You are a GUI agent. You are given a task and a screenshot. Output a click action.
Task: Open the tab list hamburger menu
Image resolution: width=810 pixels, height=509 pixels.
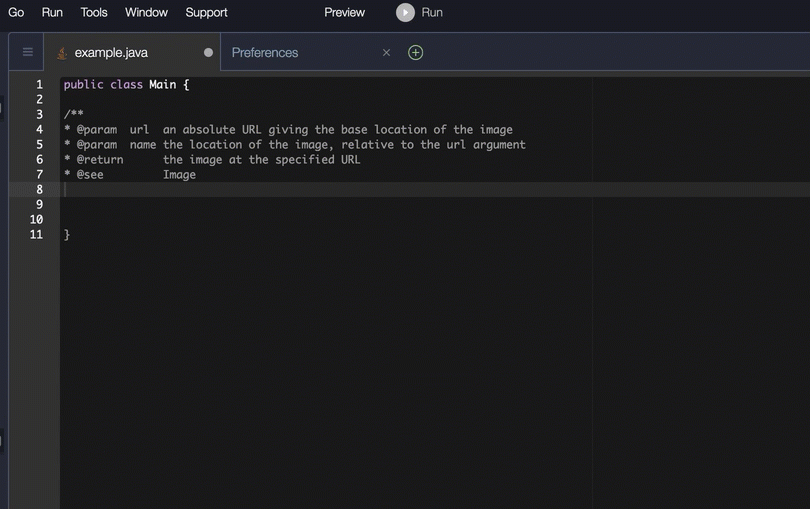pyautogui.click(x=27, y=52)
